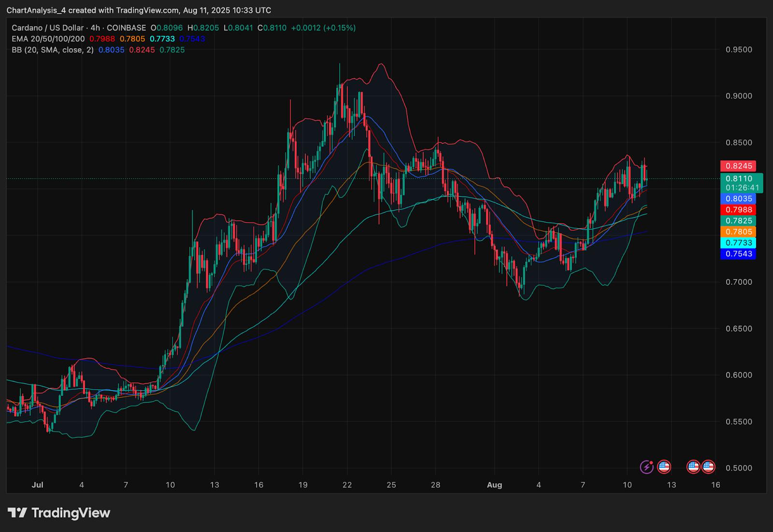Click the Aug label on the time axis
Viewport: 773px width, 532px height.
coord(494,485)
